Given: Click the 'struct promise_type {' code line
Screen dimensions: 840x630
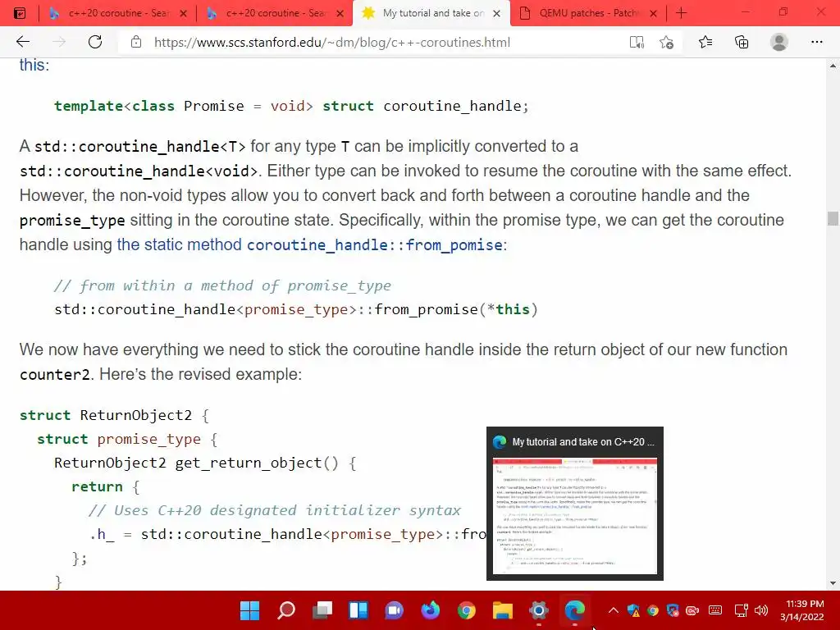Looking at the screenshot, I should point(127,440).
